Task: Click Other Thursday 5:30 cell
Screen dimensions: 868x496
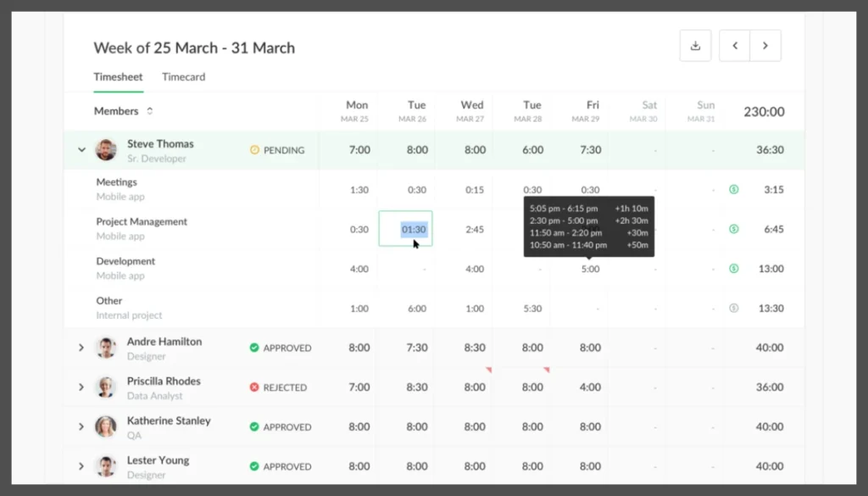Action: point(532,308)
